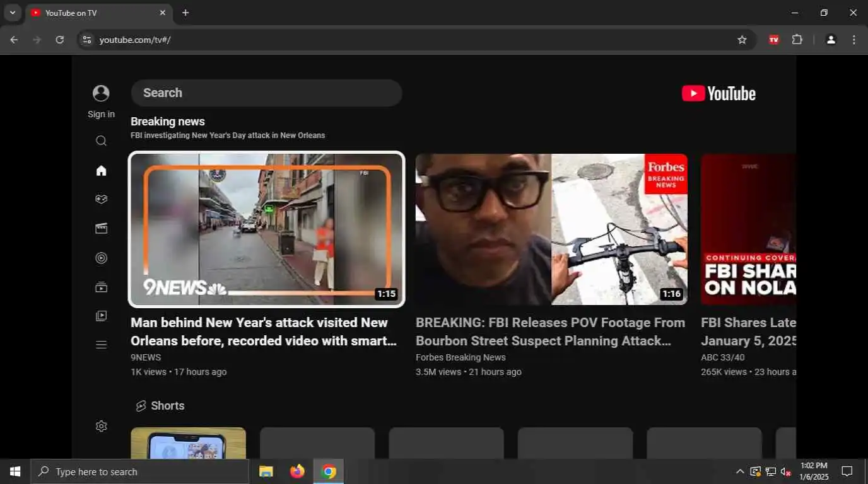The image size is (868, 484).
Task: Open the Movies clapperboard icon in sidebar
Action: pyautogui.click(x=101, y=228)
